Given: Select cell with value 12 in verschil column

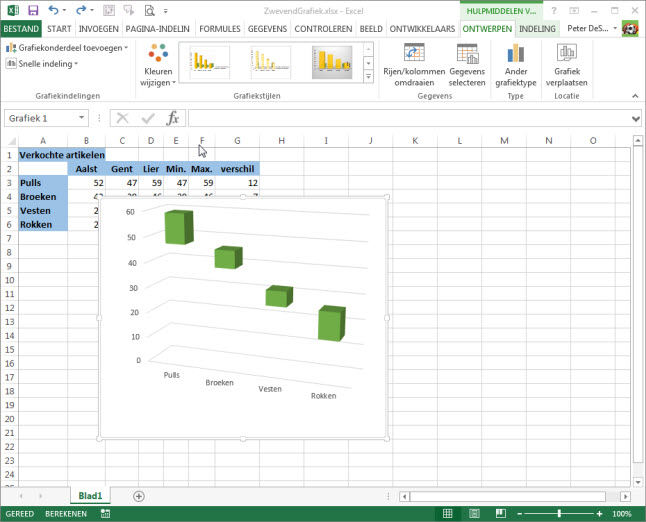Looking at the screenshot, I should coord(237,183).
